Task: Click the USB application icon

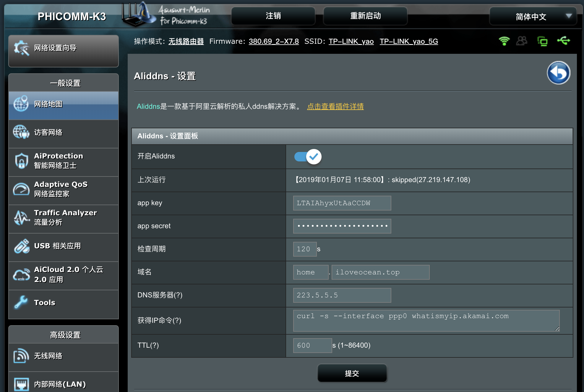Action: point(22,246)
